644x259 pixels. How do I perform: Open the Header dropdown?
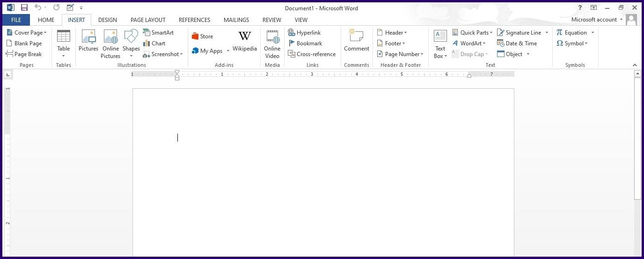tap(392, 33)
